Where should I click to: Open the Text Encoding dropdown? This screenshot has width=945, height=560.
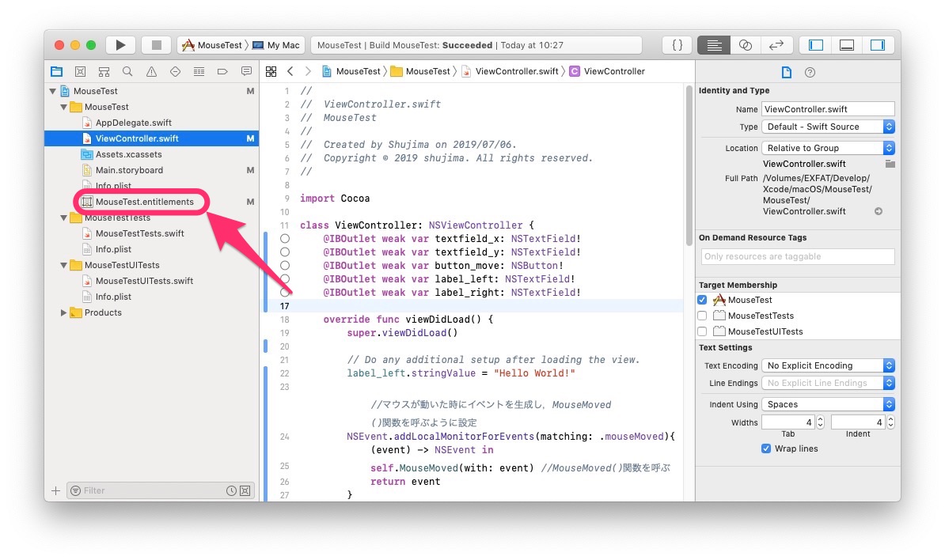click(x=828, y=365)
